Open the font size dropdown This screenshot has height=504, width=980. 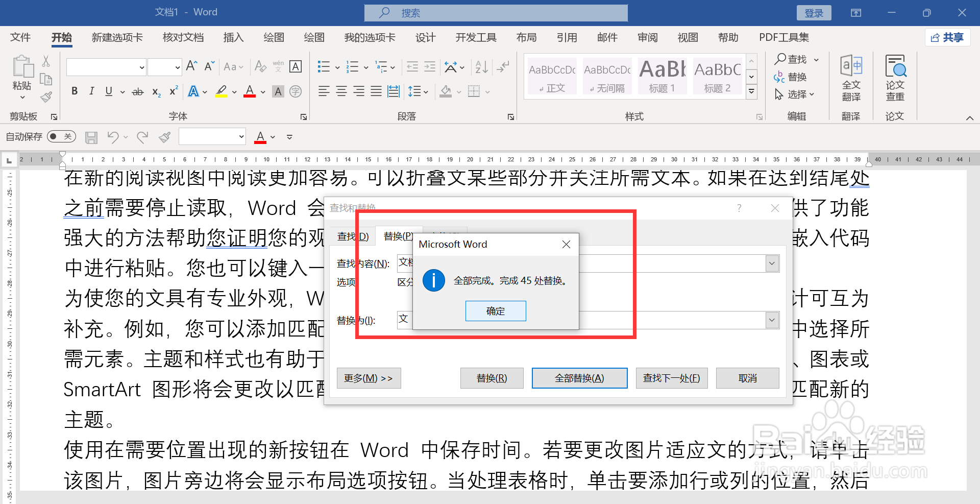(x=178, y=67)
